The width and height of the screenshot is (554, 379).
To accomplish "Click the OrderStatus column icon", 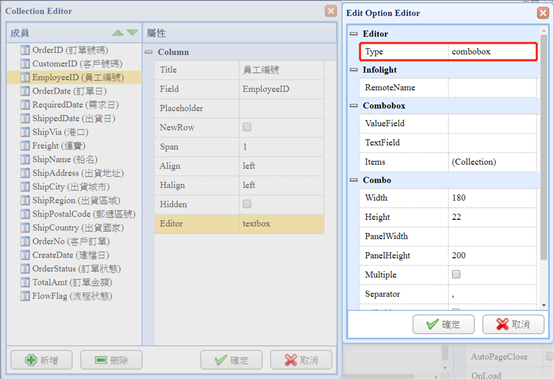I will pyautogui.click(x=25, y=269).
